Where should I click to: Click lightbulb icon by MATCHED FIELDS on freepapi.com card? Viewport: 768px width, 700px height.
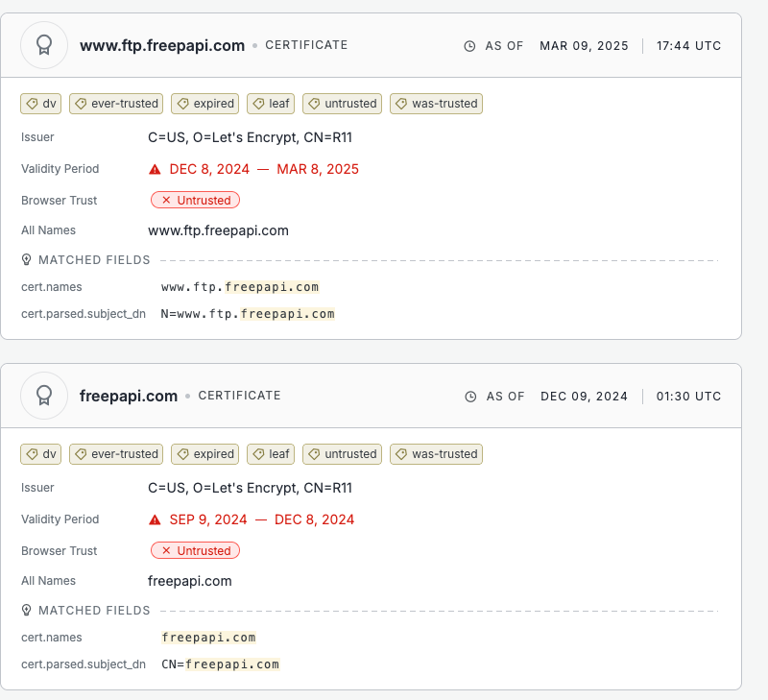coord(27,610)
